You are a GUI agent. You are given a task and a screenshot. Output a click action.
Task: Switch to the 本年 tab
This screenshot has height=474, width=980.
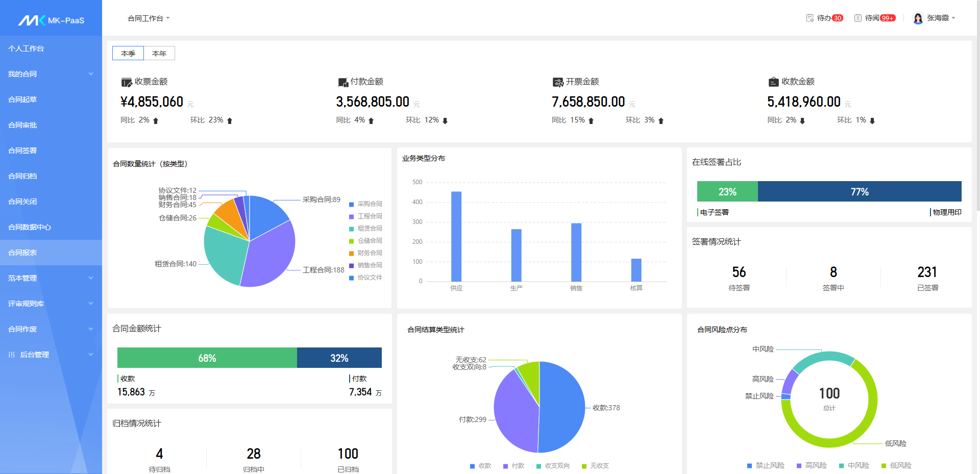(x=159, y=54)
